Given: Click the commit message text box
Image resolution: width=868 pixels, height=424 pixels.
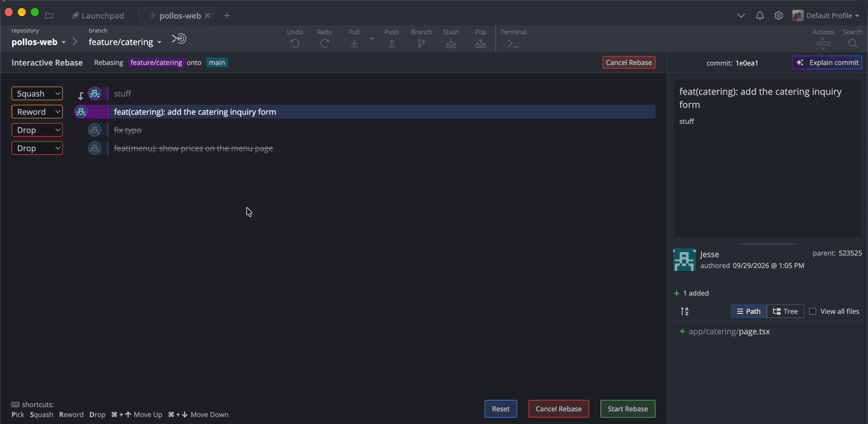Looking at the screenshot, I should 768,159.
